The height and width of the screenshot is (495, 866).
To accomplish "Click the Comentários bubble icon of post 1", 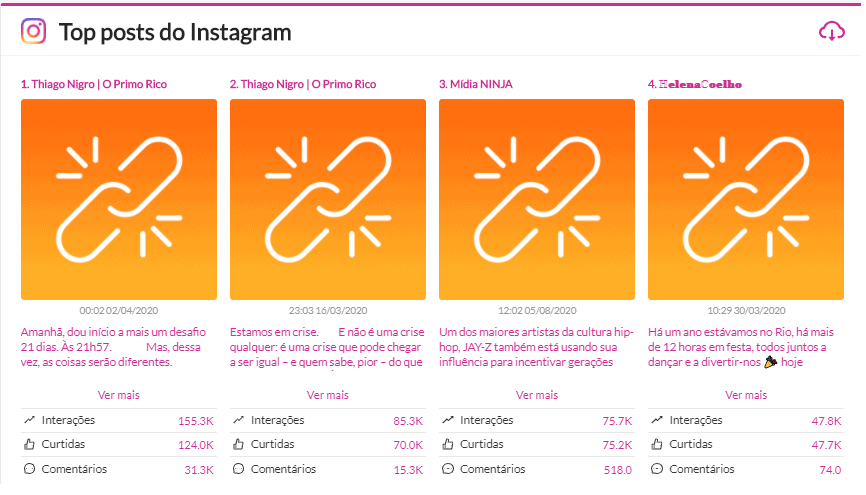I will coord(29,469).
